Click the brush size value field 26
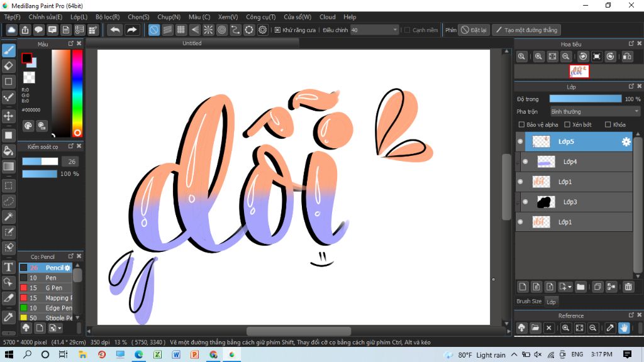This screenshot has width=644, height=362. (72, 162)
